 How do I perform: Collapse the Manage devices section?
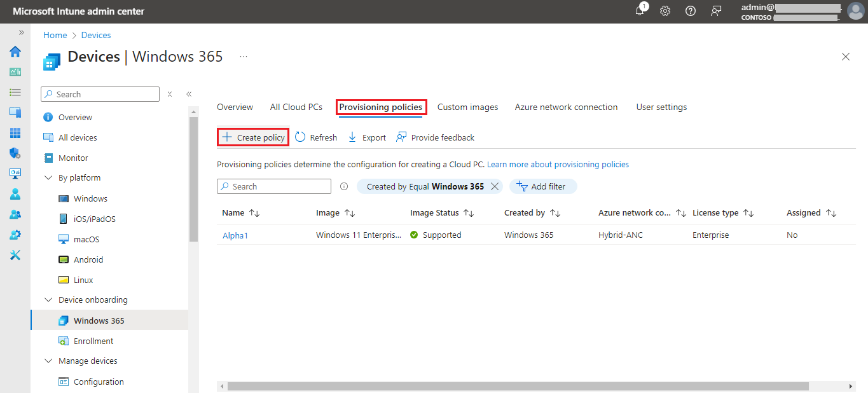(48, 361)
